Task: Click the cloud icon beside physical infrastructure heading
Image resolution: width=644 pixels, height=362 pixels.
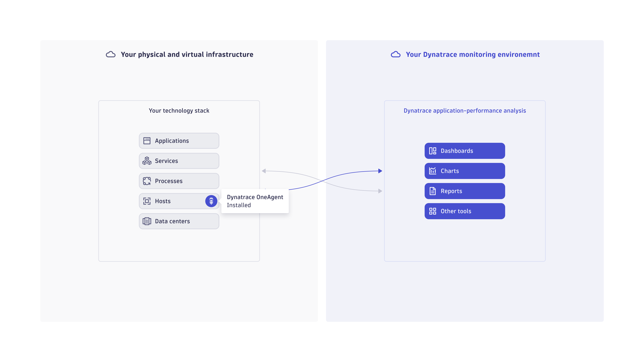Action: 111,54
